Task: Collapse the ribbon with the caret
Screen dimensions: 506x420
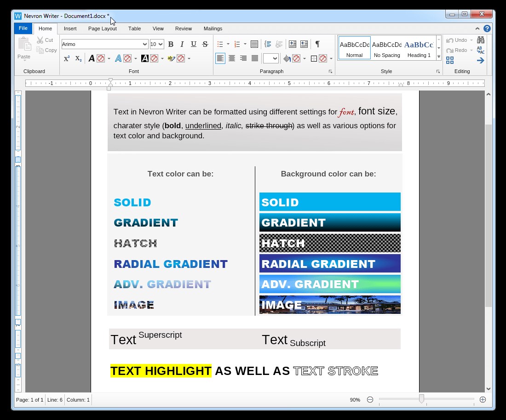Action: coord(477,28)
